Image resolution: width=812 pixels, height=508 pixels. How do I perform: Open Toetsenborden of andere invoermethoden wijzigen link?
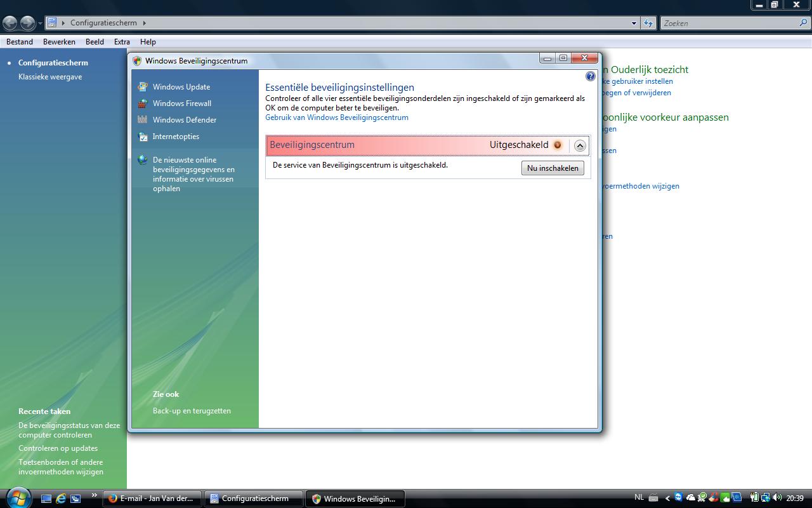click(x=61, y=467)
